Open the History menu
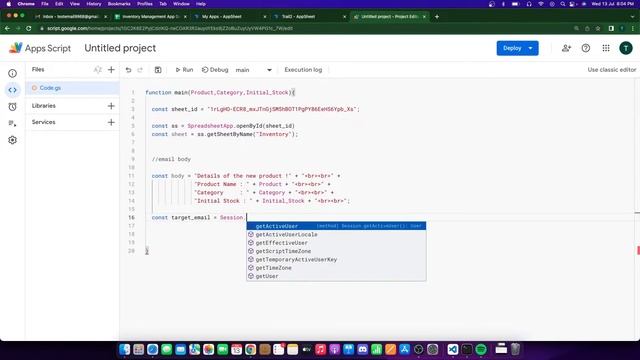640x360 pixels. pyautogui.click(x=93, y=4)
